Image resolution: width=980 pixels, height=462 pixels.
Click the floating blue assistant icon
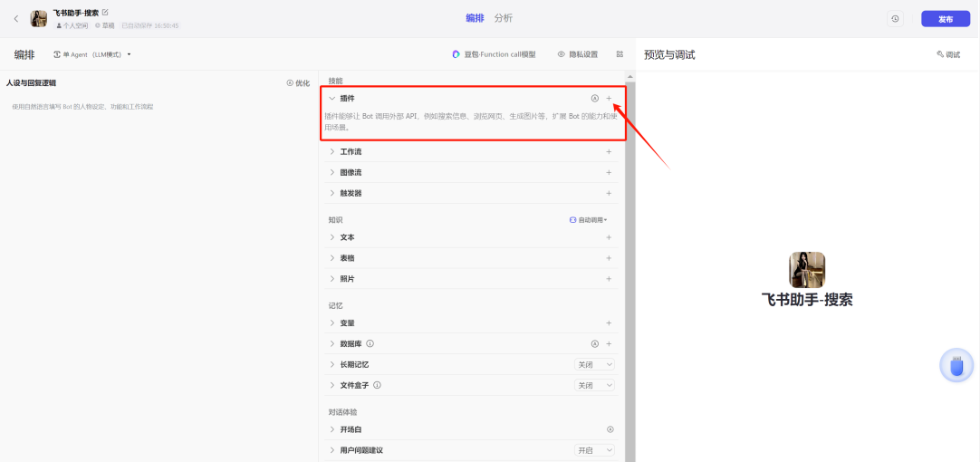coord(956,366)
